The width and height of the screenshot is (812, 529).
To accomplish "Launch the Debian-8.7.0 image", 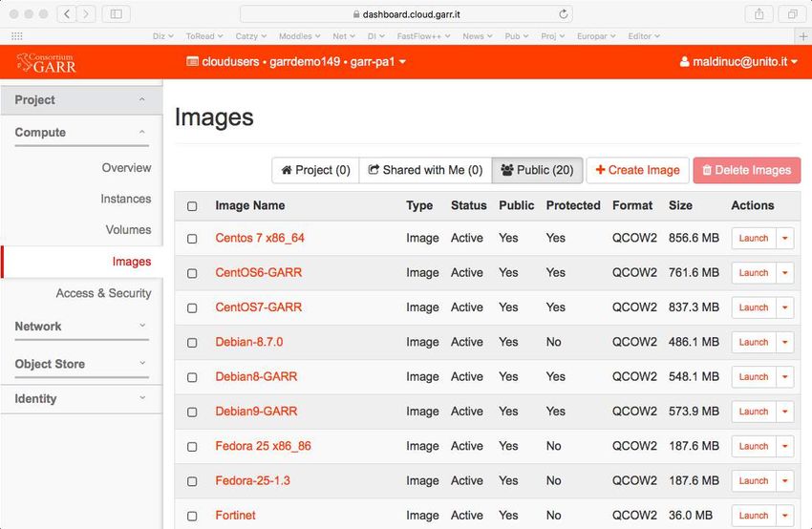I will (754, 342).
